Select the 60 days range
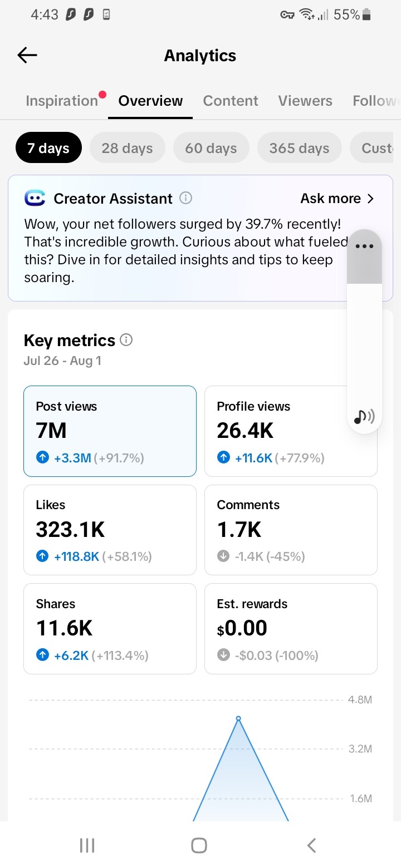The height and width of the screenshot is (868, 401). pos(211,148)
